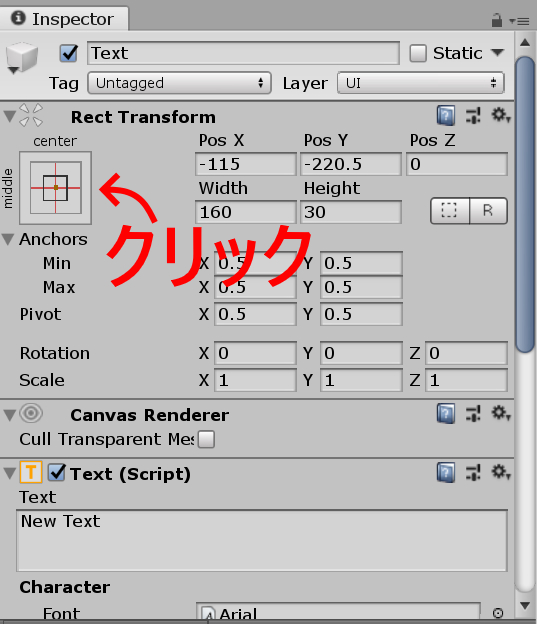Screen dimensions: 537x624
Task: Collapse the Anchors foldout
Action: 8,239
